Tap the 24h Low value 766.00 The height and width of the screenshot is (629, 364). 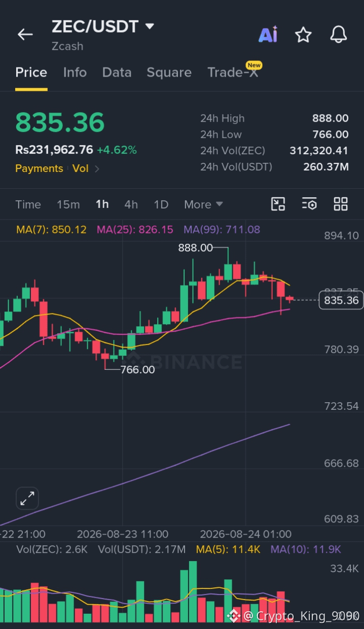pyautogui.click(x=330, y=134)
